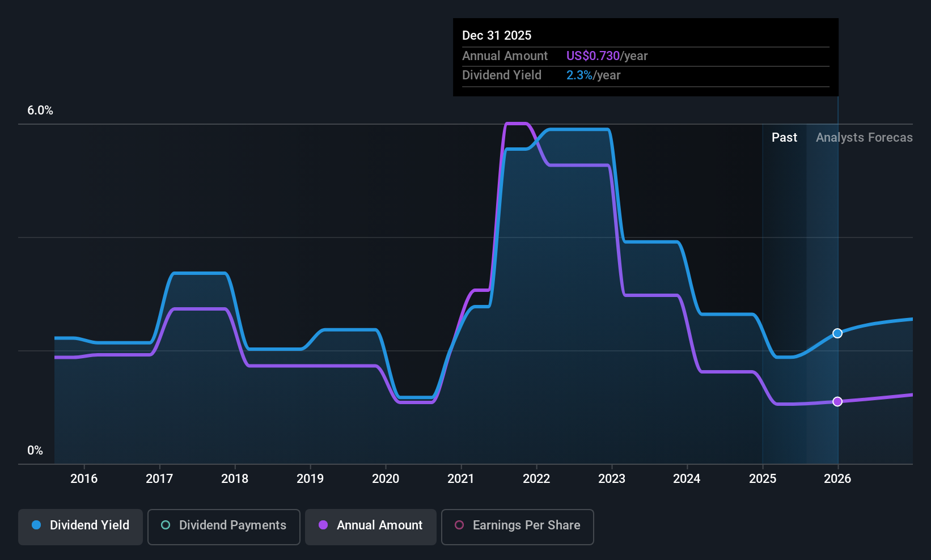Image resolution: width=931 pixels, height=560 pixels.
Task: Click the Dec 31 2025 tooltip date
Action: tap(497, 36)
